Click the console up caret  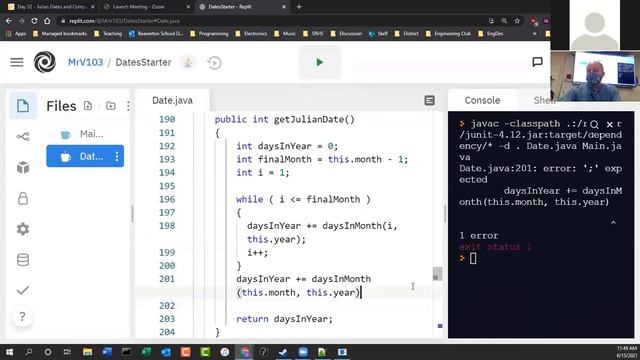tap(613, 223)
